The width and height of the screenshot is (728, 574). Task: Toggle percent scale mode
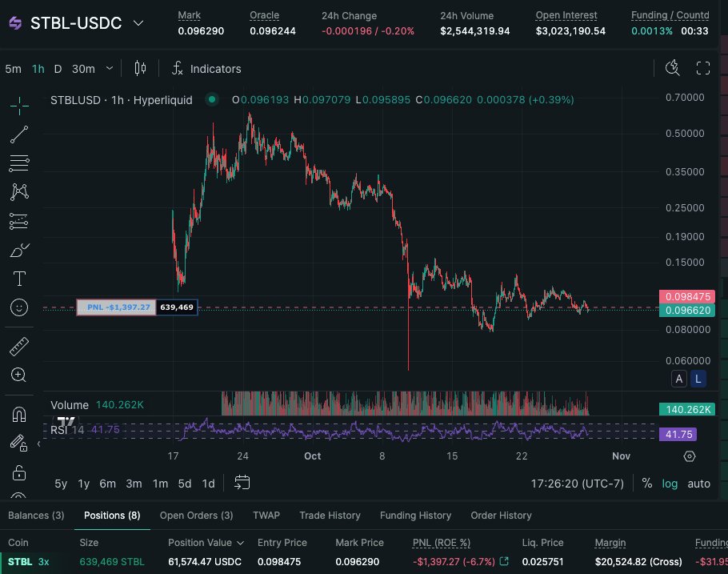click(x=646, y=484)
